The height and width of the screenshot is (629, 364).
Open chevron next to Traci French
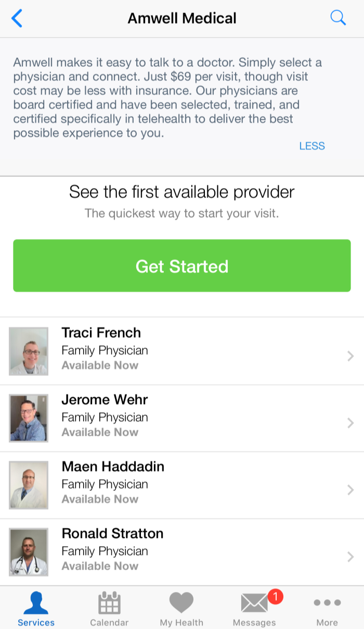point(350,356)
